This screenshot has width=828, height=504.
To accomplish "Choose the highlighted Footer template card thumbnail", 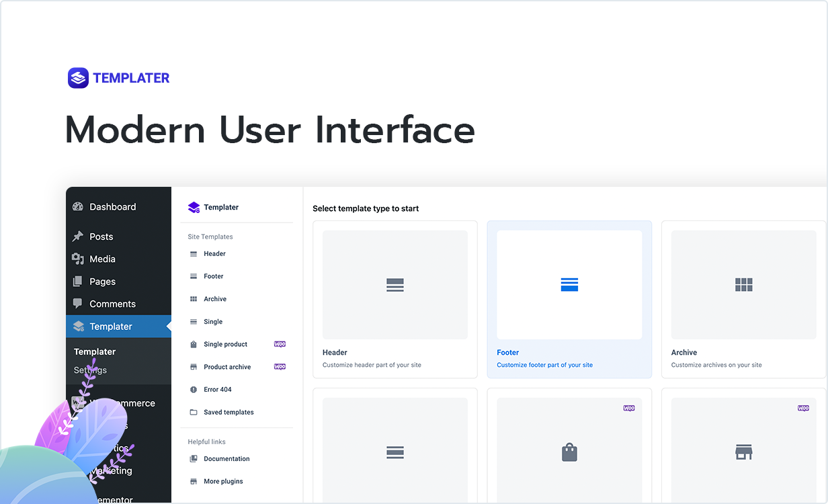I will coord(569,285).
